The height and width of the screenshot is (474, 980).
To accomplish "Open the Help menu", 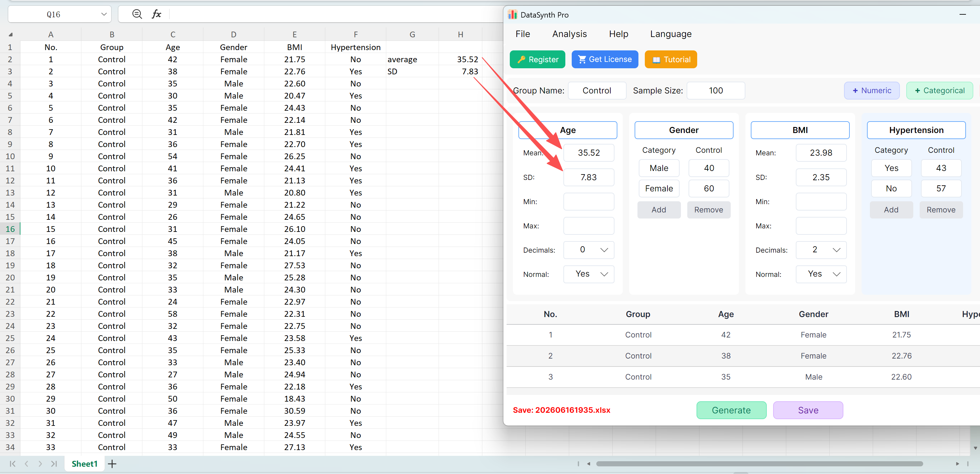I will (618, 34).
